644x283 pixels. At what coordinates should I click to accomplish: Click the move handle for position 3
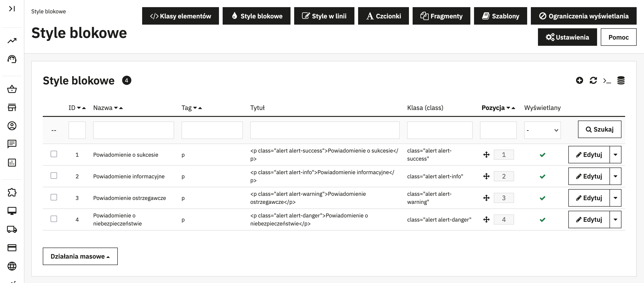486,198
